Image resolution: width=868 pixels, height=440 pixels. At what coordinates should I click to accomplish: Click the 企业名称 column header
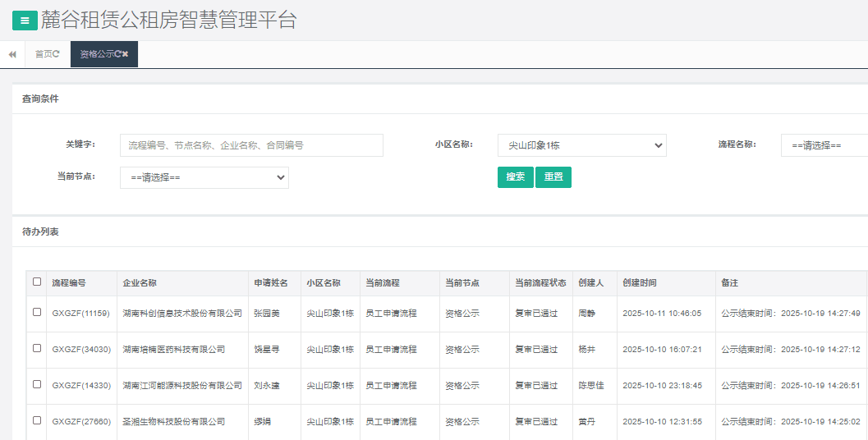coord(140,283)
